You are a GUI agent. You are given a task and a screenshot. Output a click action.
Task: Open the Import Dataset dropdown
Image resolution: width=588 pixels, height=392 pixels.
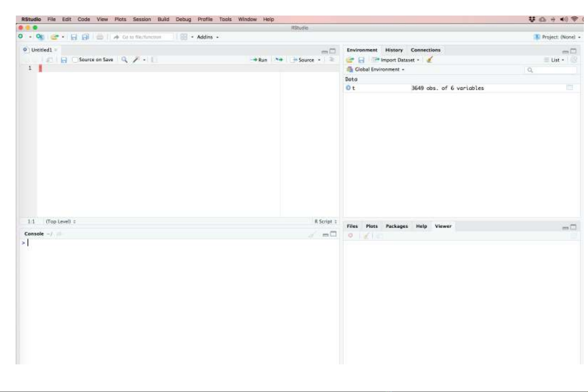coord(397,60)
